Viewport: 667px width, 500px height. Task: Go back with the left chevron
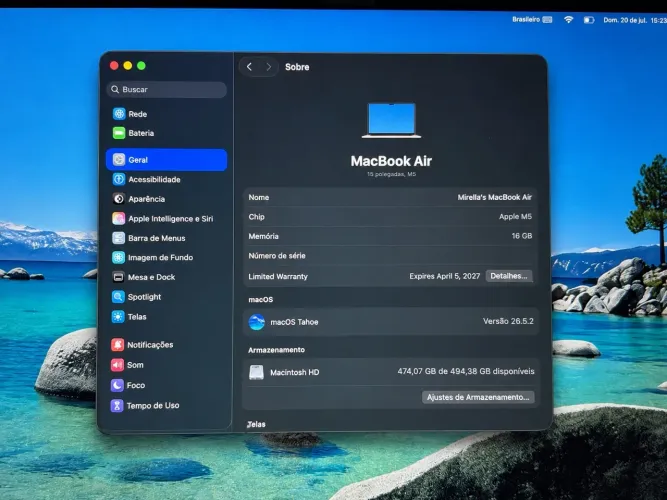click(249, 67)
